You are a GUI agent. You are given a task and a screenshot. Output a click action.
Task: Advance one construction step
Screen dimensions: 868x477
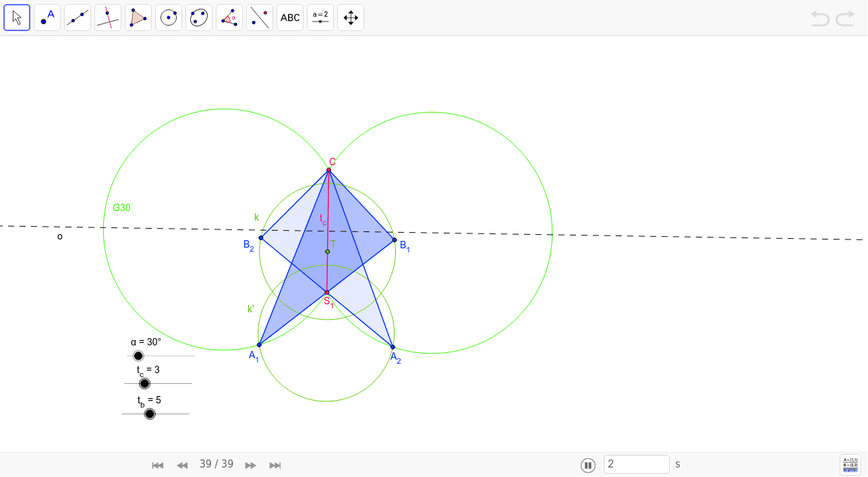click(x=250, y=465)
